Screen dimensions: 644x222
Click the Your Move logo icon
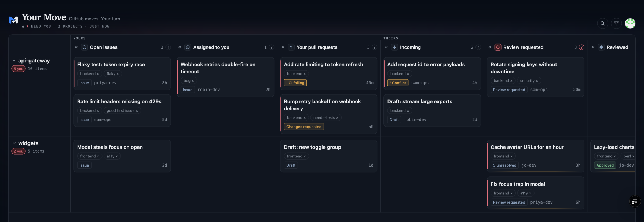pyautogui.click(x=13, y=20)
